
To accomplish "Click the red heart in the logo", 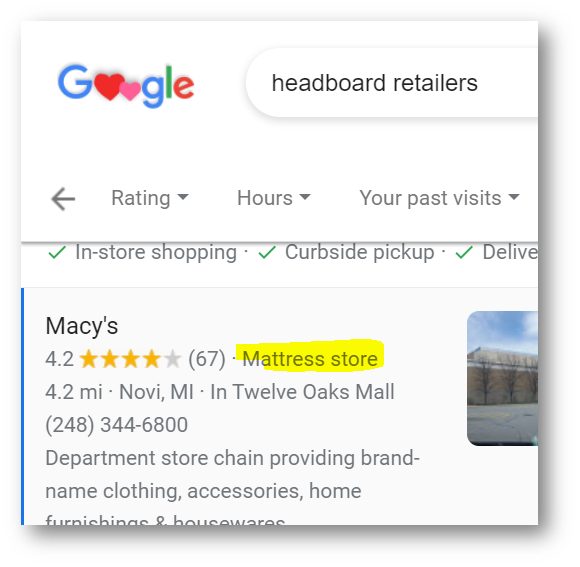I will [x=110, y=87].
